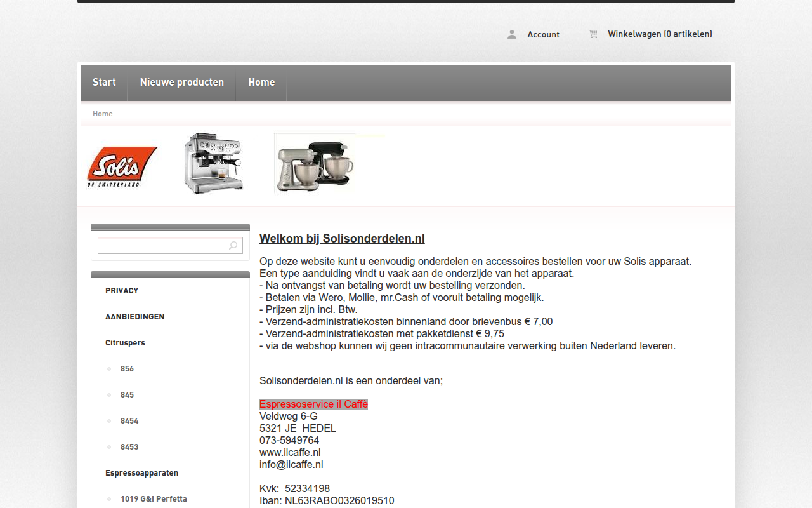
Task: Click the shopping cart icon
Action: [593, 34]
